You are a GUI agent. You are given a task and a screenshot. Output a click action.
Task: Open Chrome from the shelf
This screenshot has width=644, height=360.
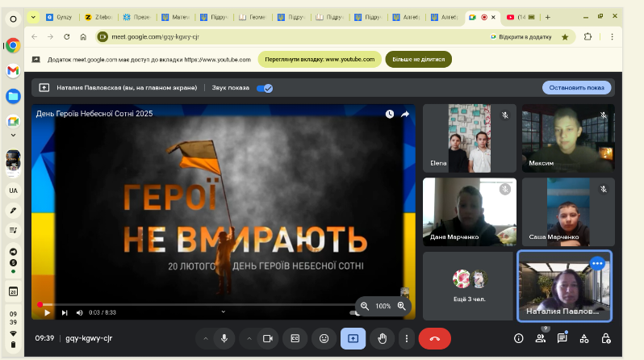coord(13,45)
